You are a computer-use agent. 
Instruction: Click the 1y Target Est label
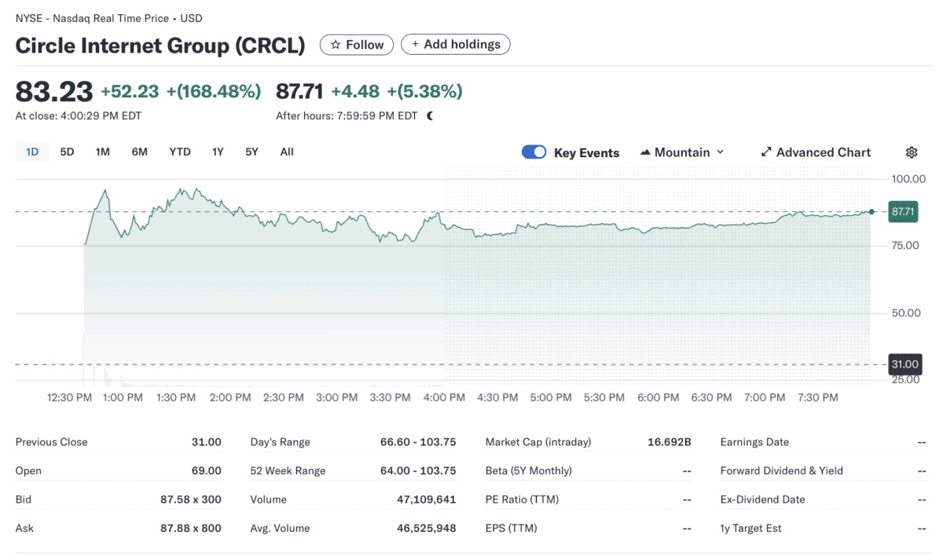point(751,529)
